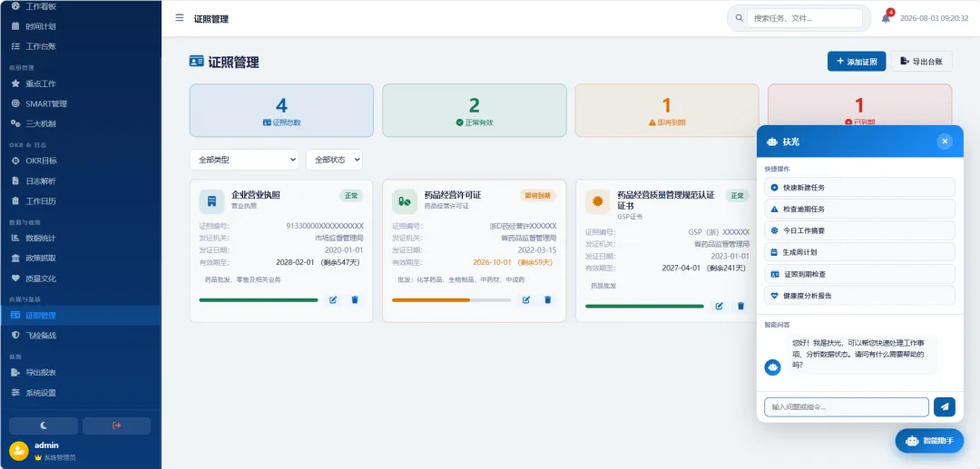Open 政策抓取 in the sidebar
This screenshot has height=469, width=980.
(80, 258)
